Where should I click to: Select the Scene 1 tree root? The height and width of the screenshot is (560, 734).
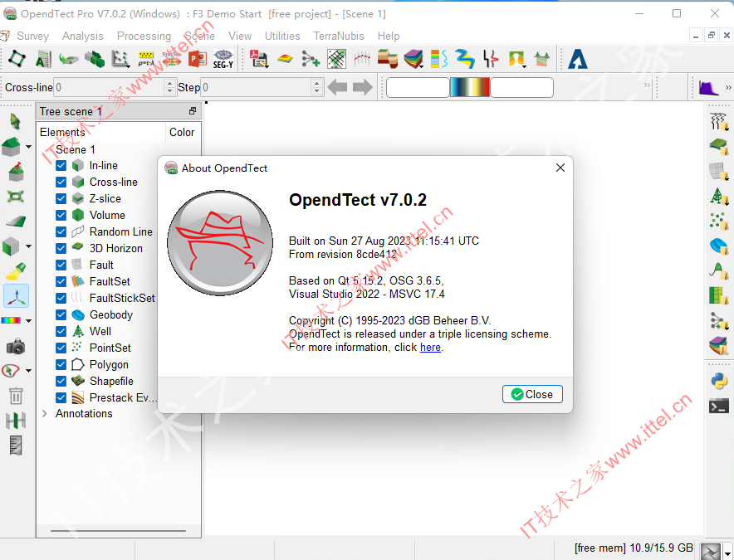pyautogui.click(x=76, y=149)
